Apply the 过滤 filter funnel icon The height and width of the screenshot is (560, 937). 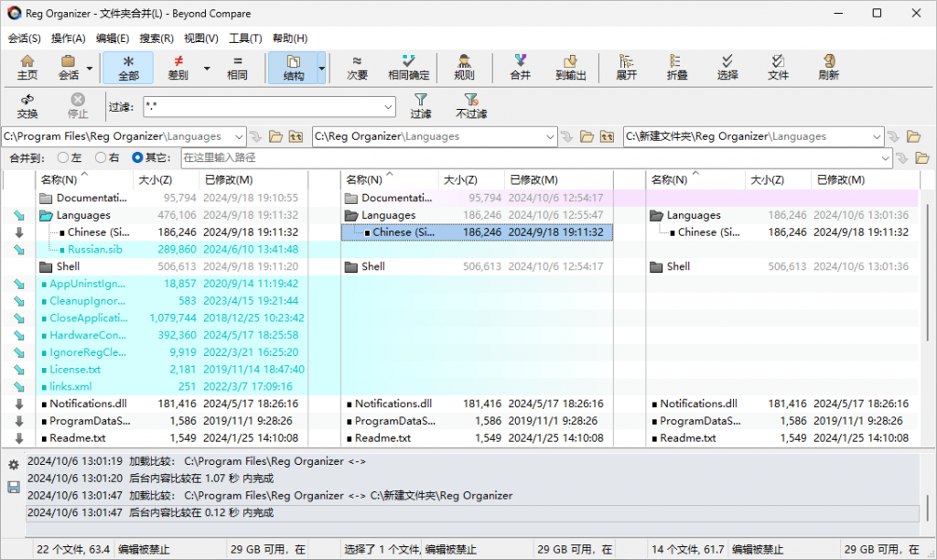[421, 106]
